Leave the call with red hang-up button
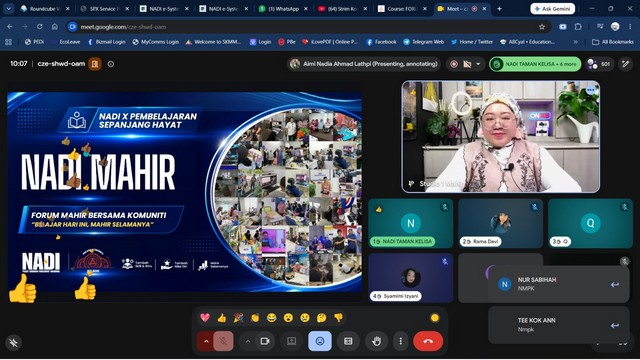The width and height of the screenshot is (640, 360). tap(428, 341)
